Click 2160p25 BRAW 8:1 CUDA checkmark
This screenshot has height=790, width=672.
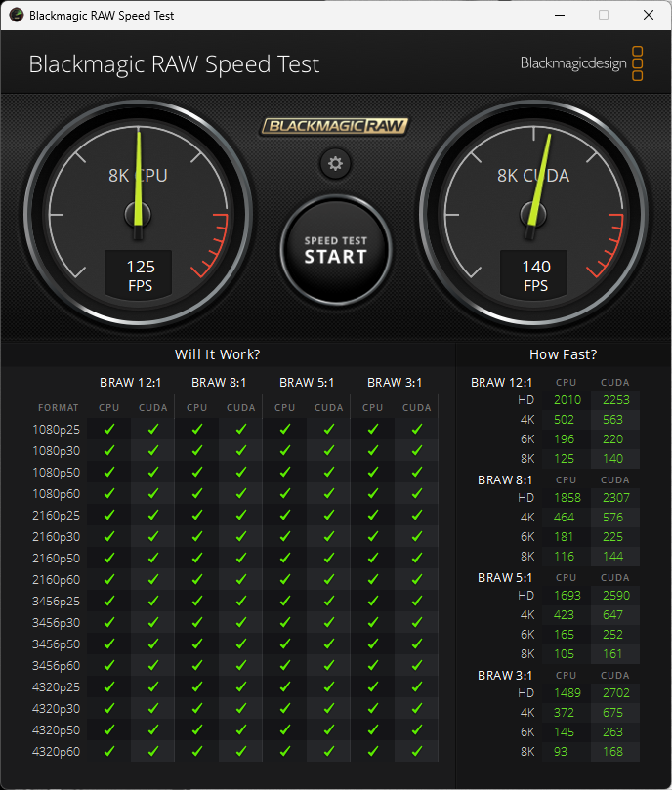pyautogui.click(x=241, y=515)
